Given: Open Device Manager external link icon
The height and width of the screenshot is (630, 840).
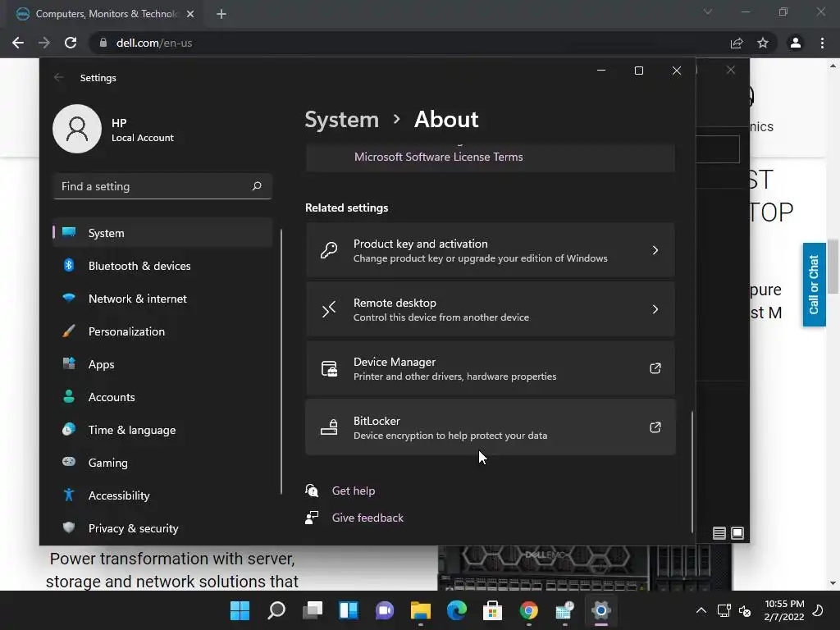Looking at the screenshot, I should 655,368.
